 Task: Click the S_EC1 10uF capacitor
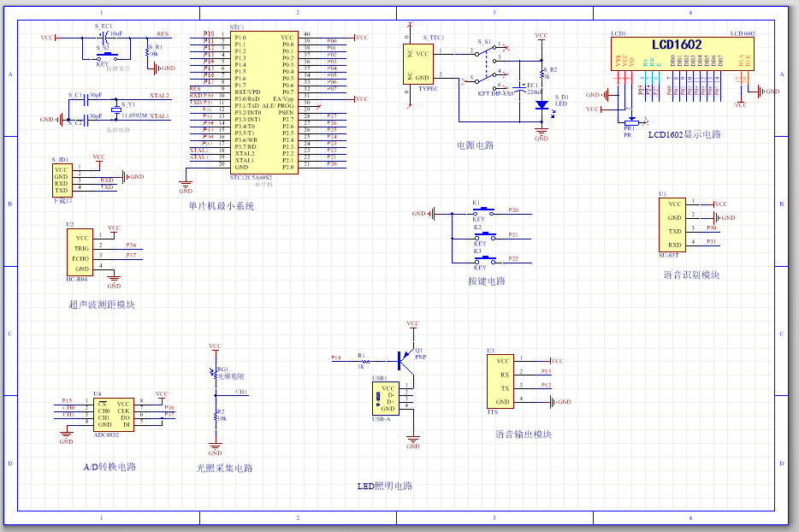tap(104, 38)
